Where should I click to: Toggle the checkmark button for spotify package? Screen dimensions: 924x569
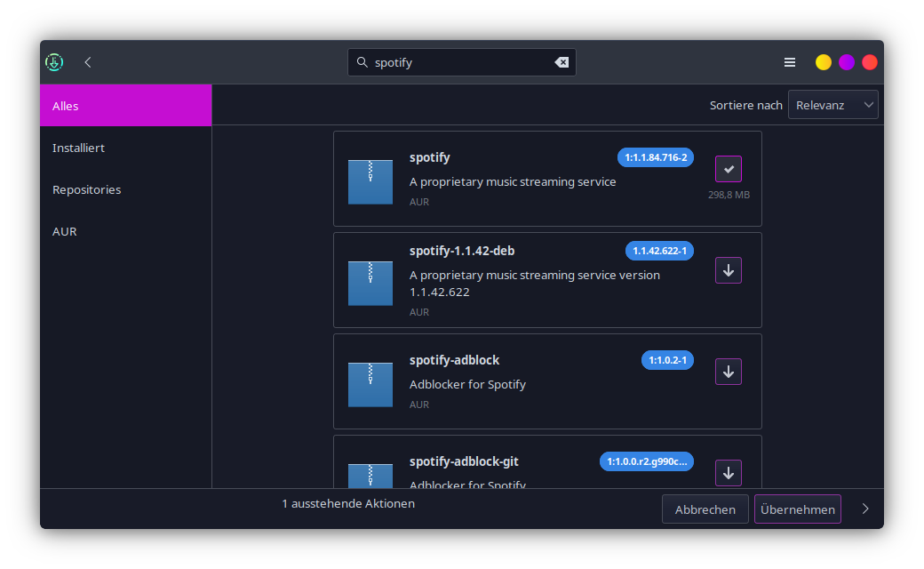(729, 169)
